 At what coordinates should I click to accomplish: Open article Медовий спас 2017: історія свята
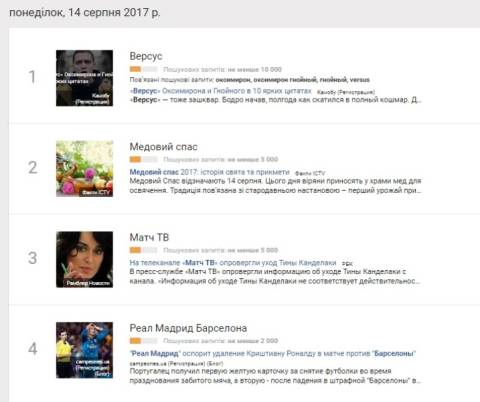[x=209, y=172]
